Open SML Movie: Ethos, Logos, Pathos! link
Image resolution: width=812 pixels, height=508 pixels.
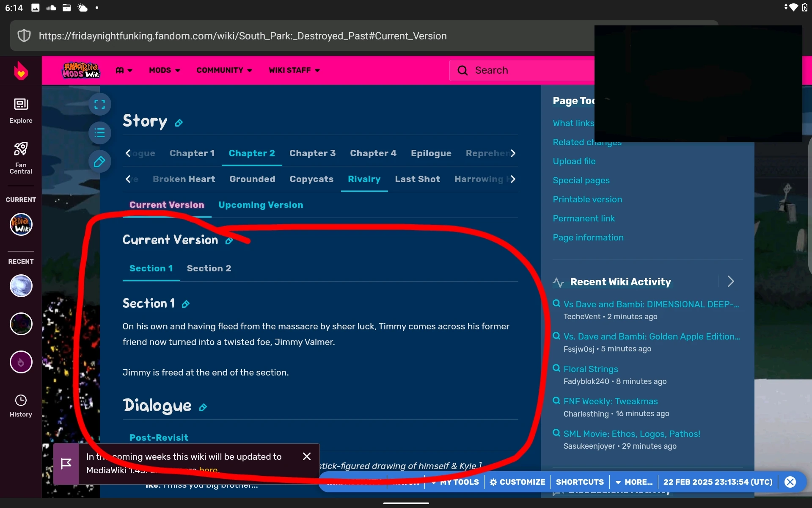632,434
